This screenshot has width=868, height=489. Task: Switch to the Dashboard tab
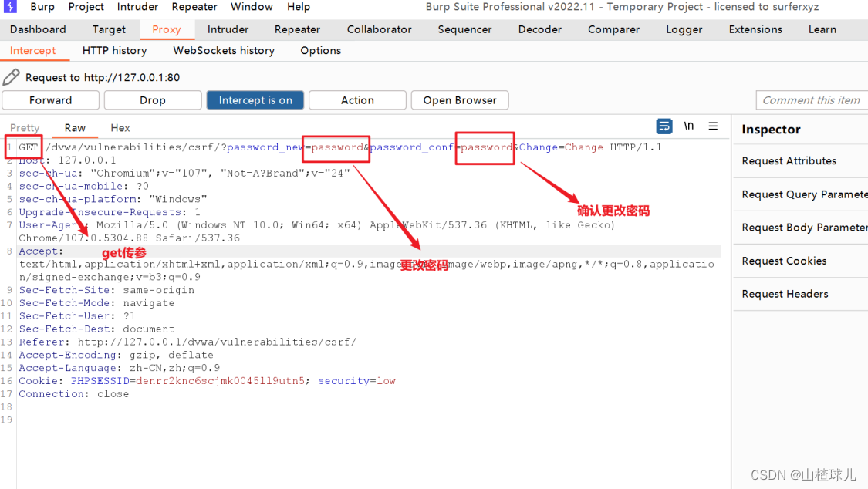click(38, 29)
